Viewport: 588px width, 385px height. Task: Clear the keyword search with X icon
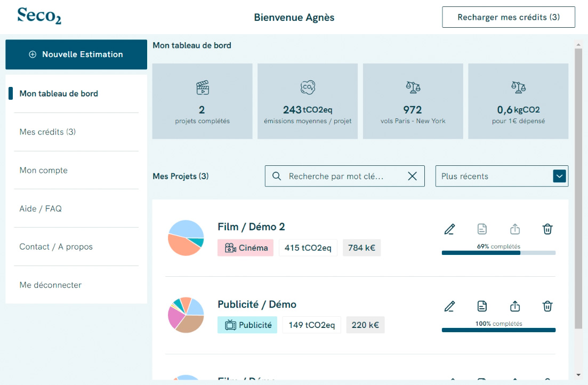pyautogui.click(x=412, y=177)
